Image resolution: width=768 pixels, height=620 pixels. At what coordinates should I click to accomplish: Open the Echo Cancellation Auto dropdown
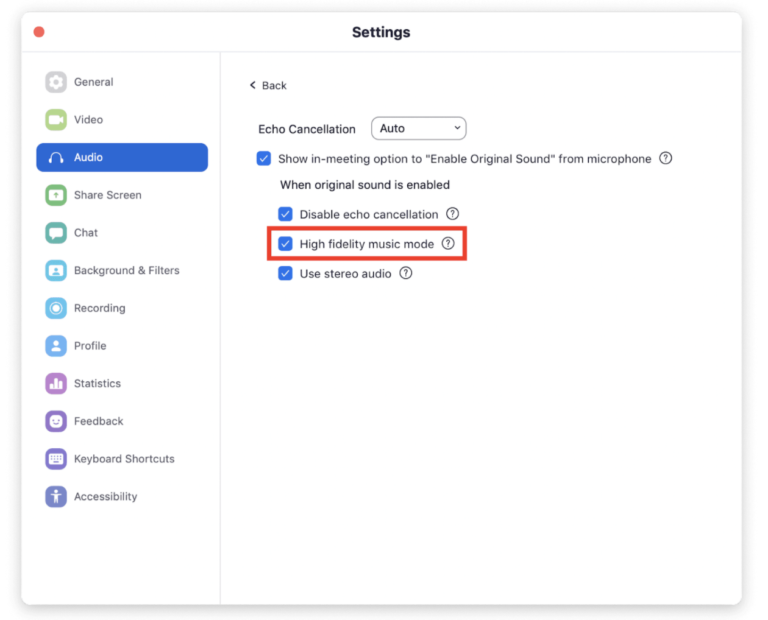(419, 128)
